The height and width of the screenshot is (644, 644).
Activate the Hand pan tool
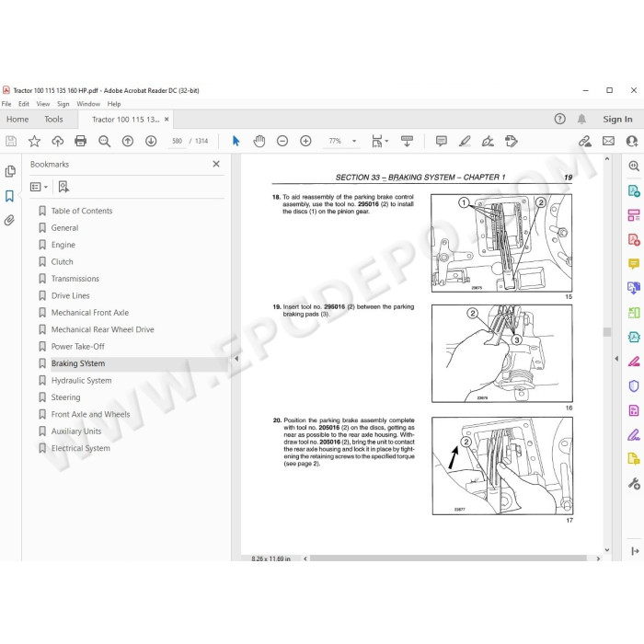(x=259, y=142)
